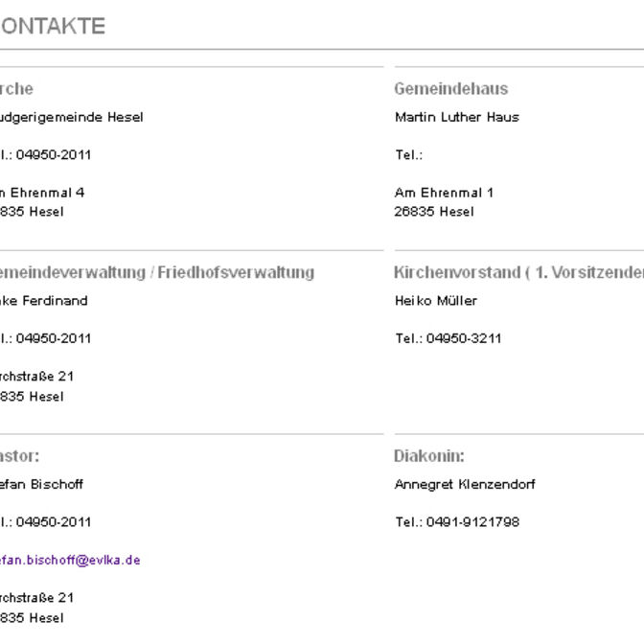Click the Ludgerigemeinde Hesel text
The width and height of the screenshot is (644, 644).
coord(71,117)
